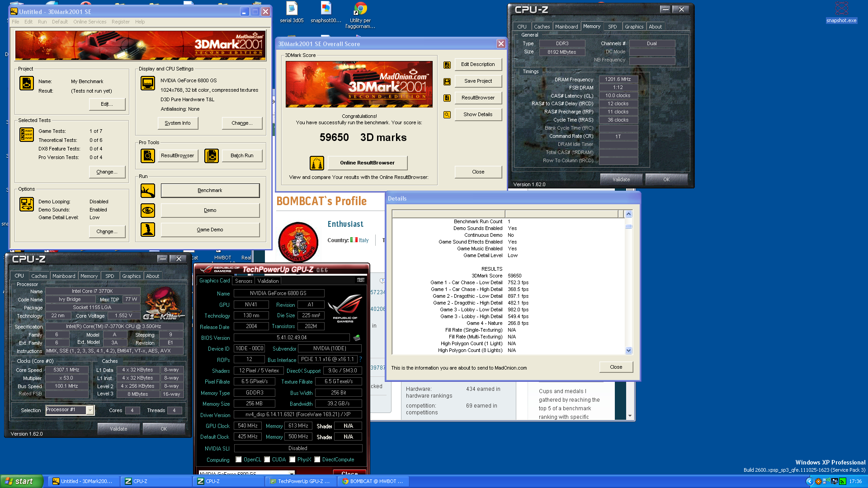Switch to the Mainboard tab in top CPU-Z

pyautogui.click(x=566, y=27)
